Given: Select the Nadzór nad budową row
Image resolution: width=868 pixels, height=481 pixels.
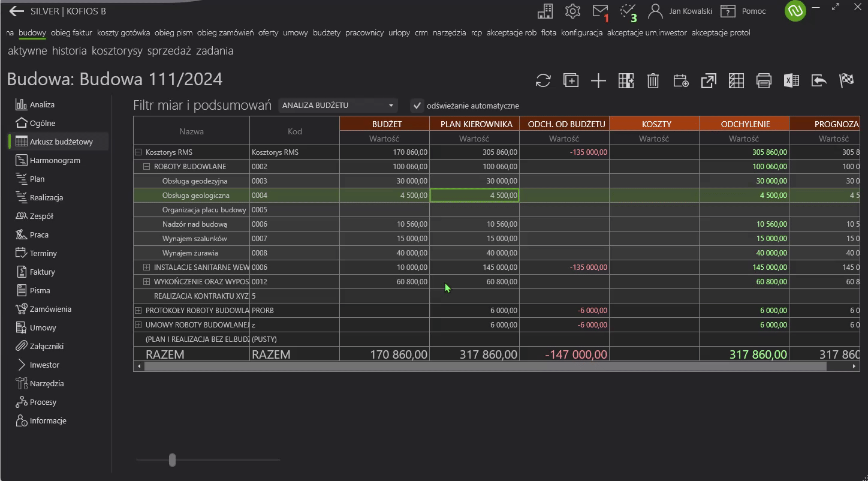Looking at the screenshot, I should 496,224.
